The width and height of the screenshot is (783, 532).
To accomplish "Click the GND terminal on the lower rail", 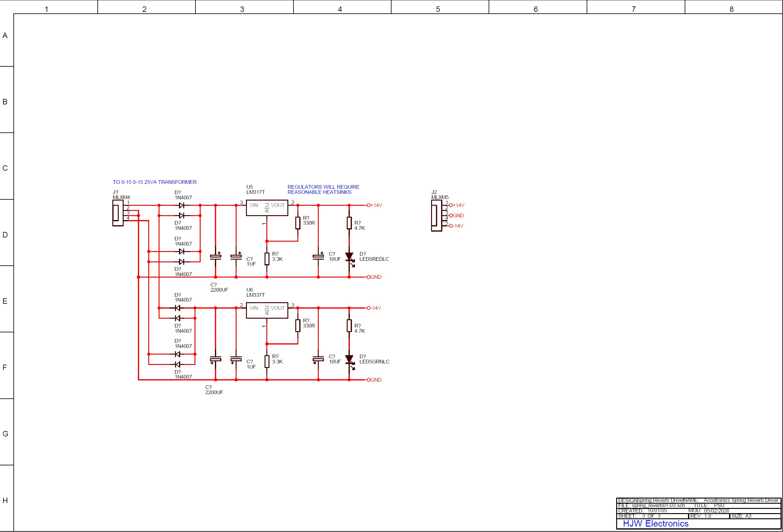I will tap(369, 380).
